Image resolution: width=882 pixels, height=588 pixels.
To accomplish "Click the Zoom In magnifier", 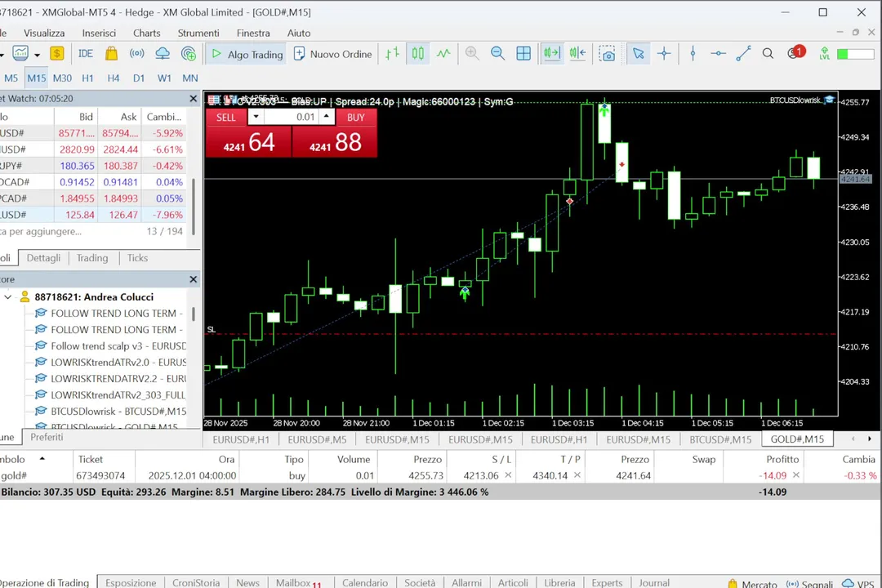I will tap(472, 53).
